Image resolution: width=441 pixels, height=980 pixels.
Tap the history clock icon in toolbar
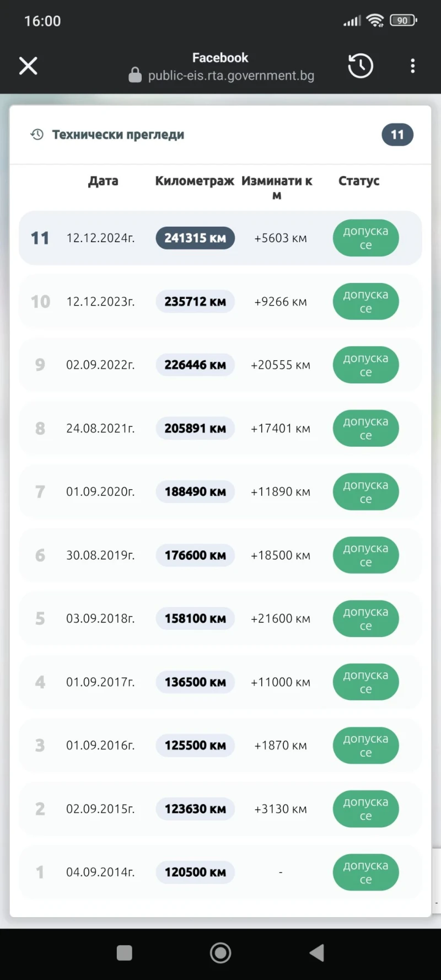click(361, 66)
